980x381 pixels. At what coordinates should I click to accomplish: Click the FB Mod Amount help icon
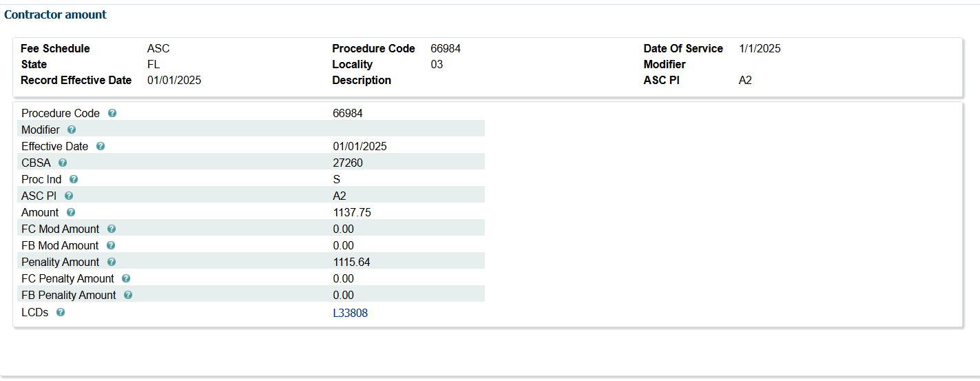pos(111,245)
